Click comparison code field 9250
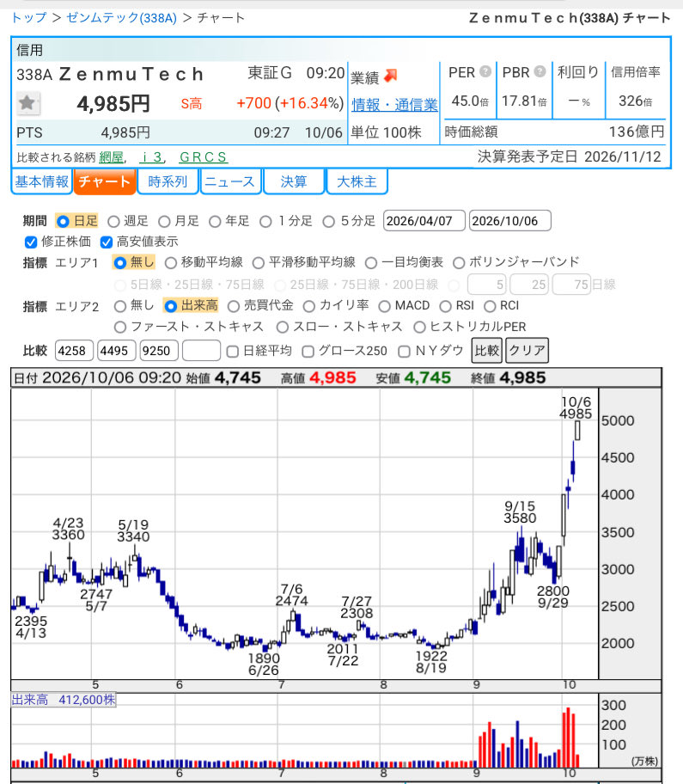This screenshot has height=784, width=683. pos(159,351)
